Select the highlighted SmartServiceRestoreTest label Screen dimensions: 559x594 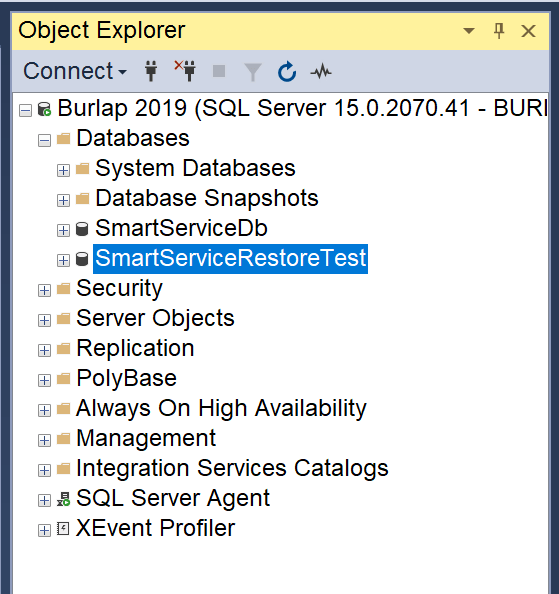pyautogui.click(x=230, y=258)
